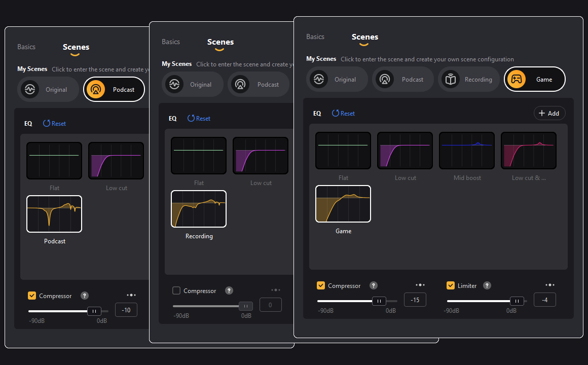
Task: Switch to Basics tab in Game panel
Action: (x=315, y=37)
